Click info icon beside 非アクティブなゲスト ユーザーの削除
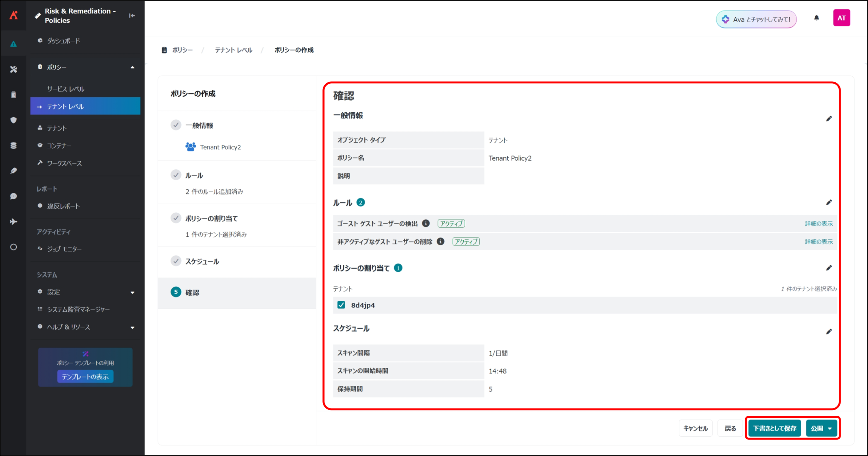 pyautogui.click(x=440, y=242)
